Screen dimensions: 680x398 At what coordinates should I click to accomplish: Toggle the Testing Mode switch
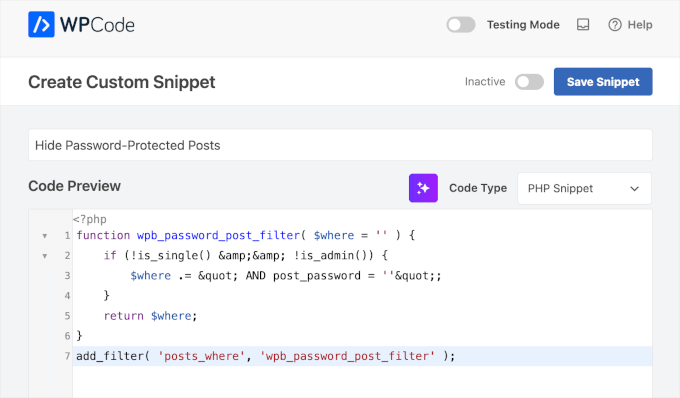tap(461, 25)
